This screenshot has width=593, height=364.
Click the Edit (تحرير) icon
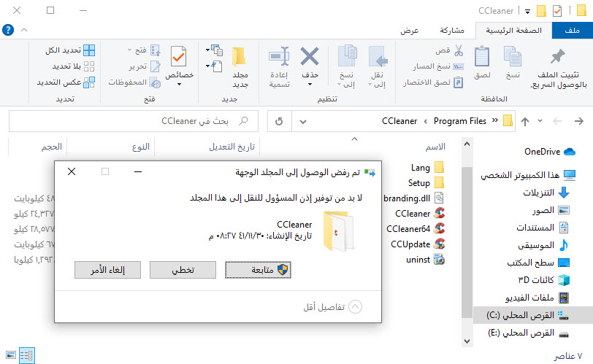pos(156,66)
